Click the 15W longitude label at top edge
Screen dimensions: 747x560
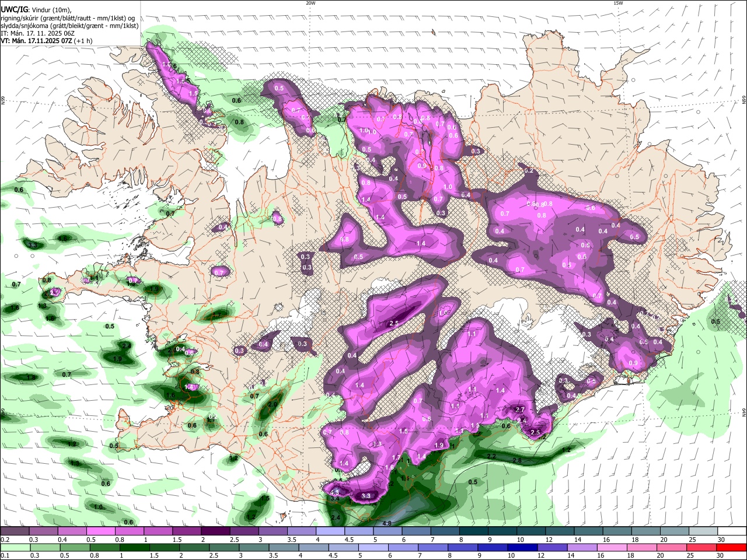click(618, 3)
